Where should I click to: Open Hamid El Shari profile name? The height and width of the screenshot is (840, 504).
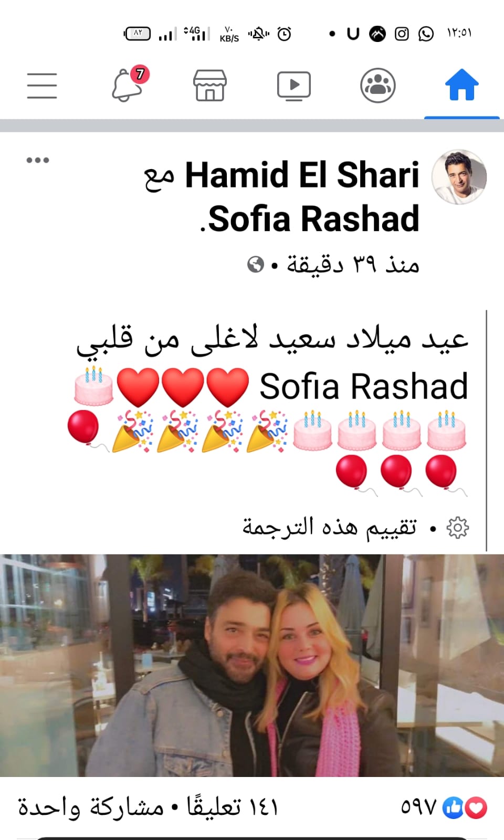302,175
